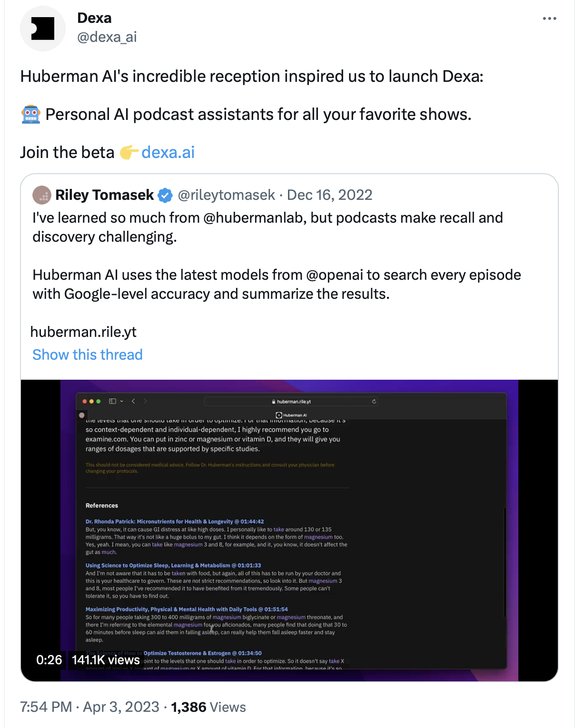Click the sidebar toggle icon in the video's browser
The image size is (575, 728).
pos(113,401)
